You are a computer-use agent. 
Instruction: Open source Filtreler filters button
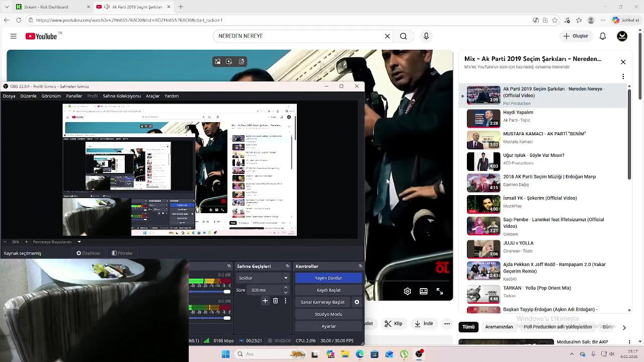[122, 253]
